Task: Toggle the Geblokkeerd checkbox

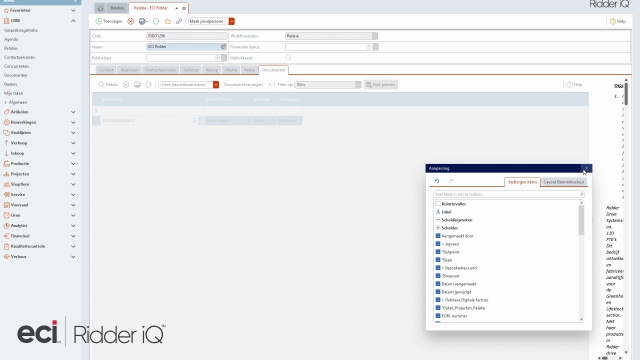Action: [x=288, y=58]
